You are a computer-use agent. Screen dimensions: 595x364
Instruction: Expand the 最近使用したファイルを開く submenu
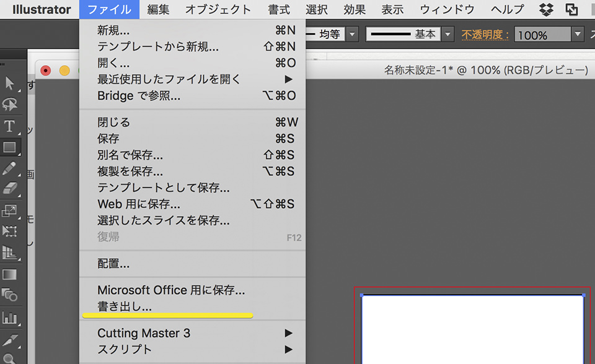click(192, 79)
